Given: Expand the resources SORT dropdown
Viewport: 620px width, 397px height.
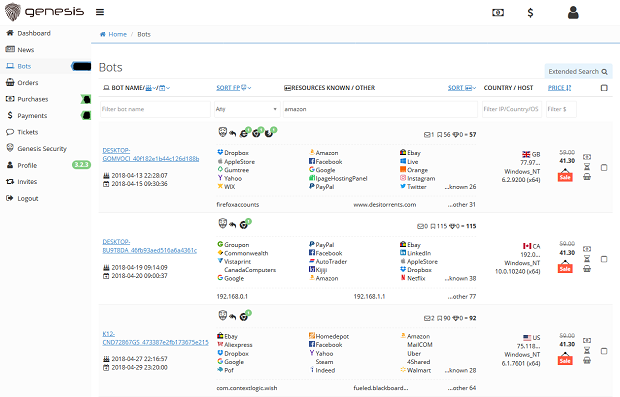Looking at the screenshot, I should (x=462, y=88).
